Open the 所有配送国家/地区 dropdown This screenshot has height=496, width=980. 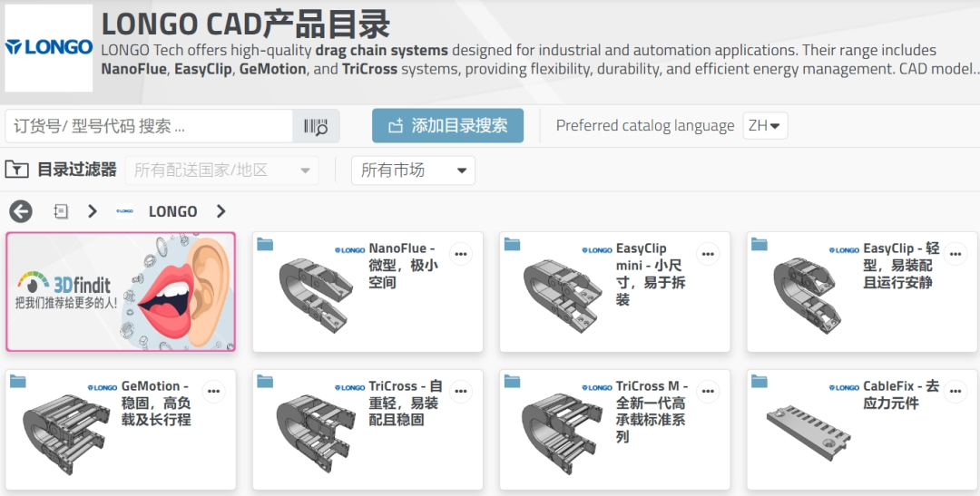point(222,170)
